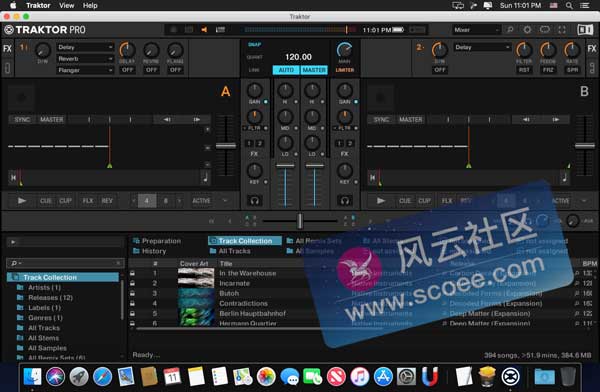
Task: Open the browser search options dropdown
Action: (16, 263)
